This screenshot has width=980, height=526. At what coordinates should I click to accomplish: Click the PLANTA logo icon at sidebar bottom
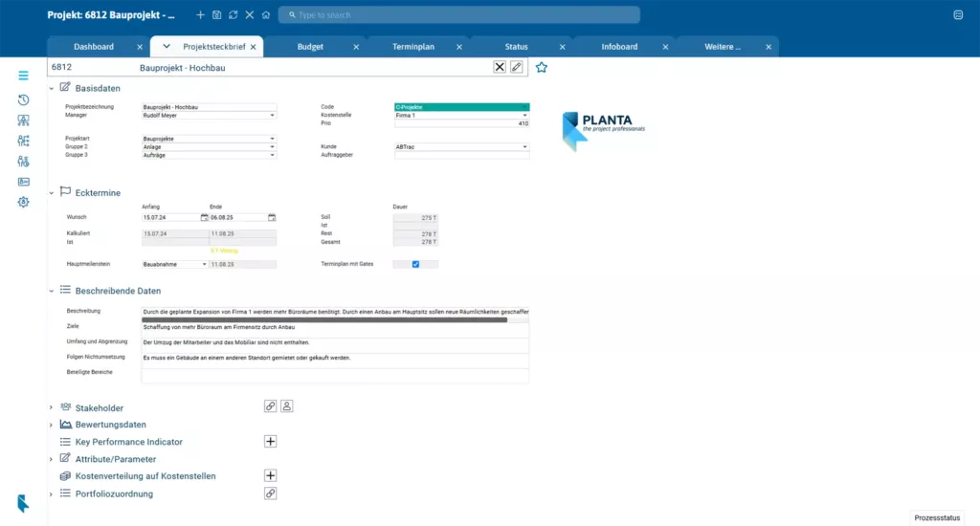[23, 503]
